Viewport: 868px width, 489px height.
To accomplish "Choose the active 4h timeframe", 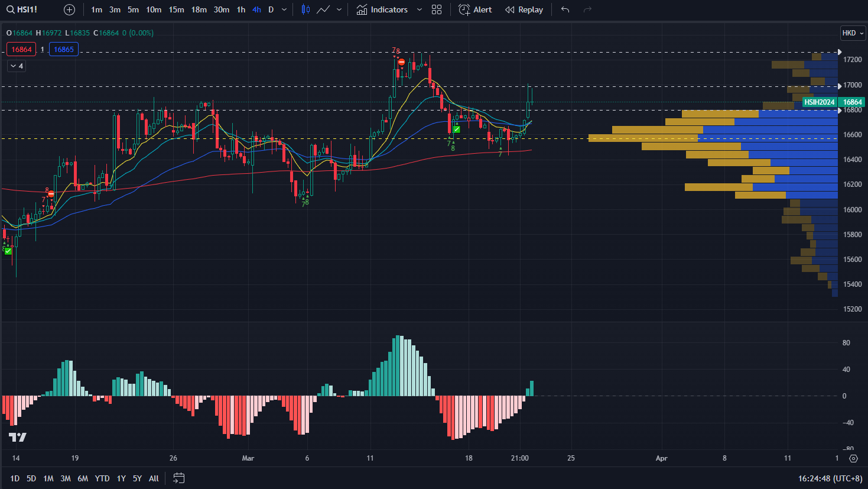I will pos(256,9).
